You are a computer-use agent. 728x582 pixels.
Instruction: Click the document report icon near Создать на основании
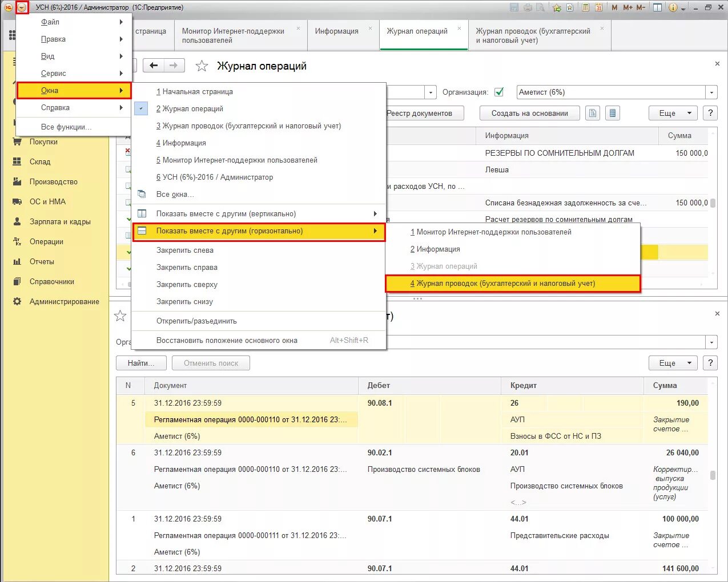tap(593, 113)
